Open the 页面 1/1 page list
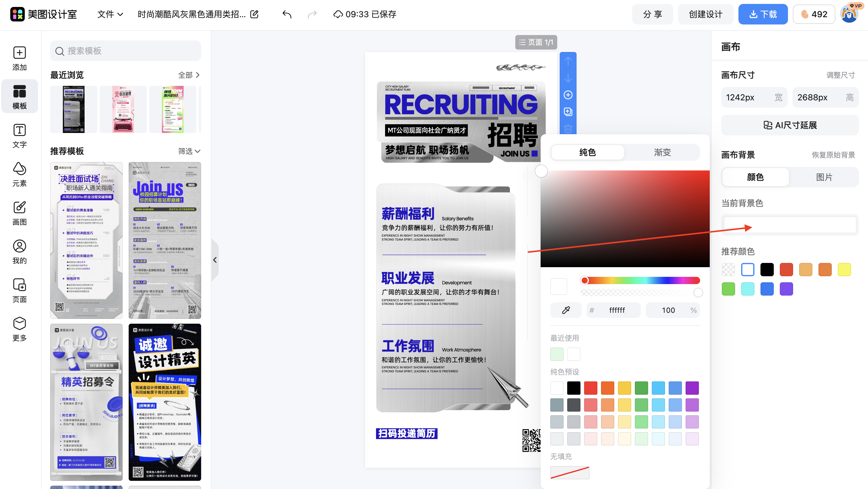868x489 pixels. point(536,42)
